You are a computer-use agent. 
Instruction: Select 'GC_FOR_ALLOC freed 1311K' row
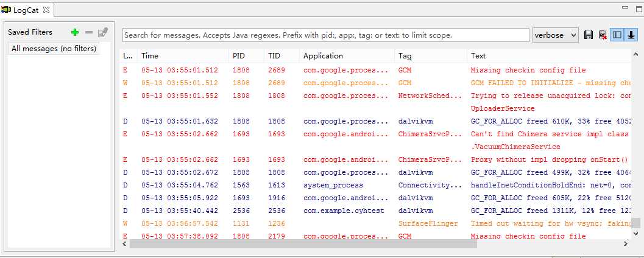click(375, 211)
